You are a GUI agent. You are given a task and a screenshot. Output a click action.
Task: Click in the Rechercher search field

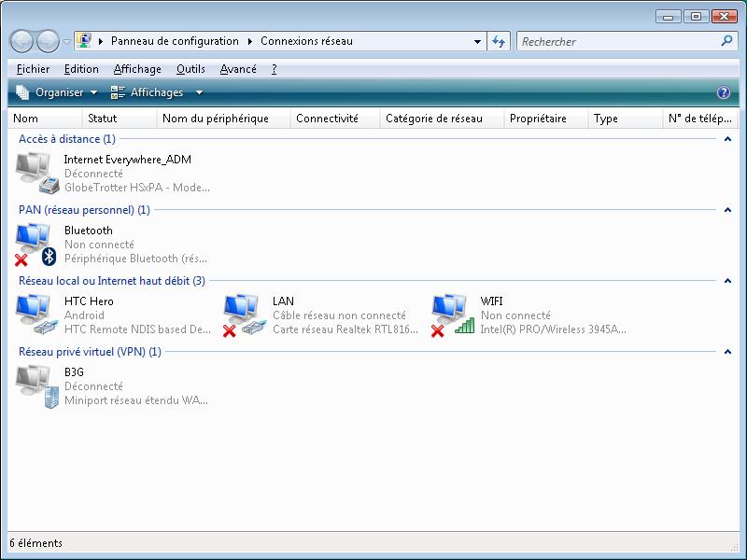point(616,41)
